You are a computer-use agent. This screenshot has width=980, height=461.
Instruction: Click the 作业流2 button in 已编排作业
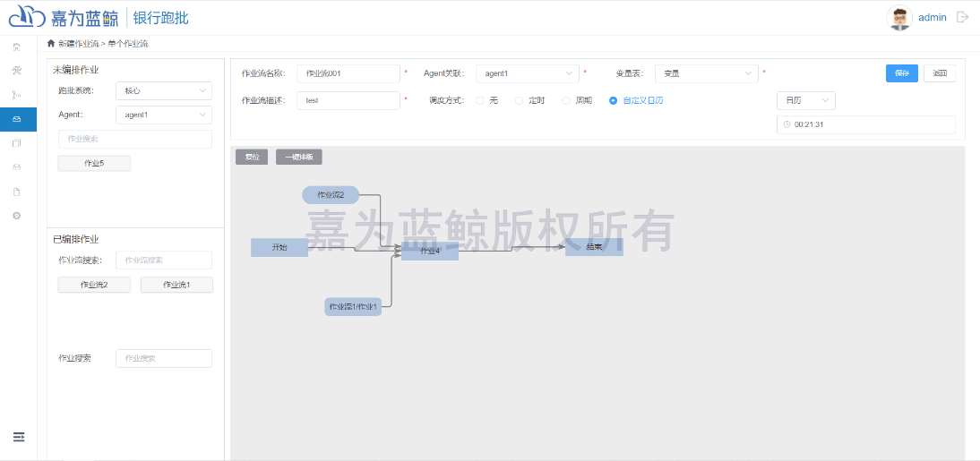click(x=94, y=285)
